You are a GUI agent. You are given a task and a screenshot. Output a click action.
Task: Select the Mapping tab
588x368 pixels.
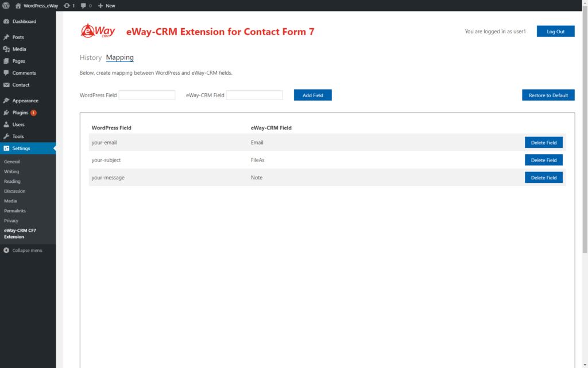tap(119, 57)
